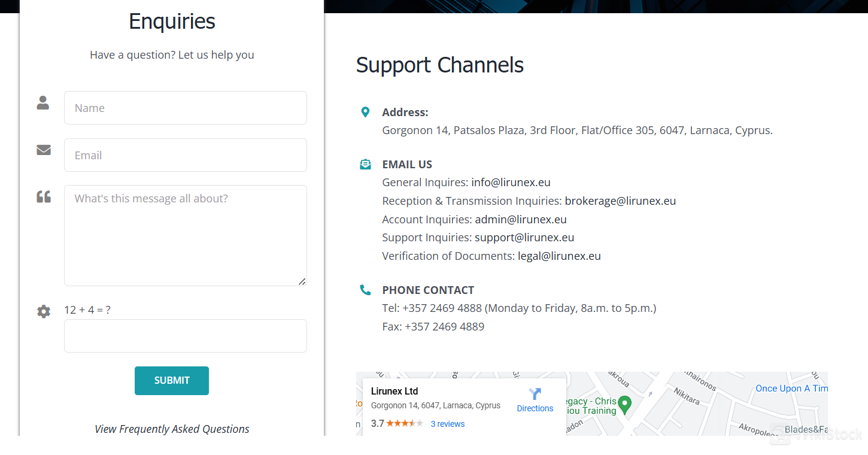Email brokerage@lirunex.eu via its link
This screenshot has height=455, width=868.
(x=620, y=201)
